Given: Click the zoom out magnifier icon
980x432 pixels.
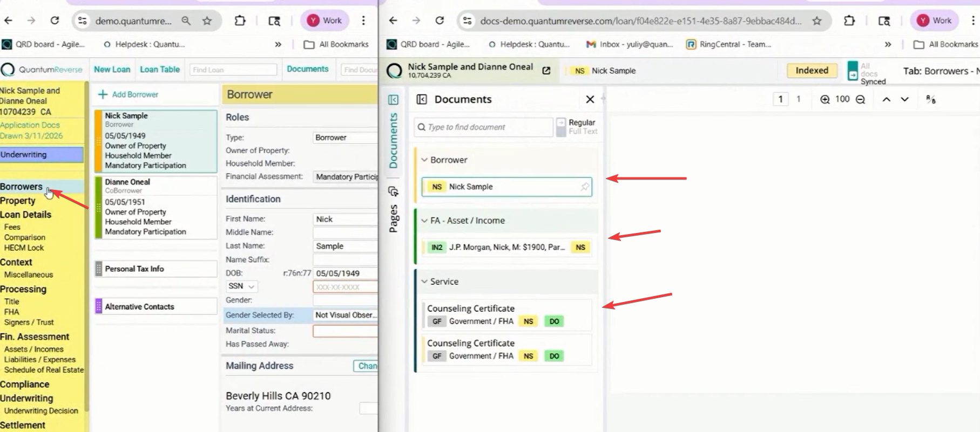Looking at the screenshot, I should pos(861,99).
